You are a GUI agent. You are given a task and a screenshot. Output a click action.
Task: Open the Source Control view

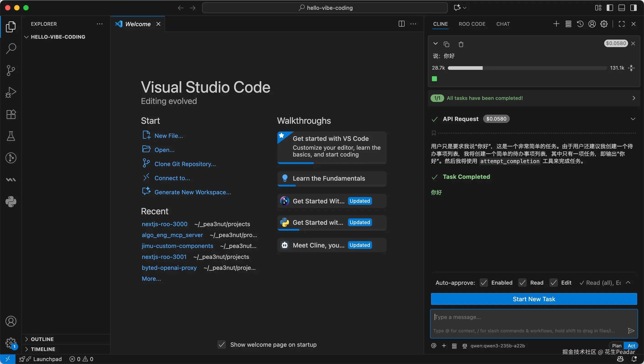pos(11,70)
